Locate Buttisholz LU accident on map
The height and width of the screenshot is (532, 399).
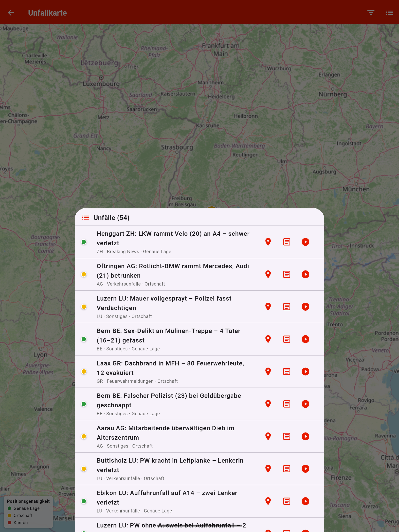[268, 469]
